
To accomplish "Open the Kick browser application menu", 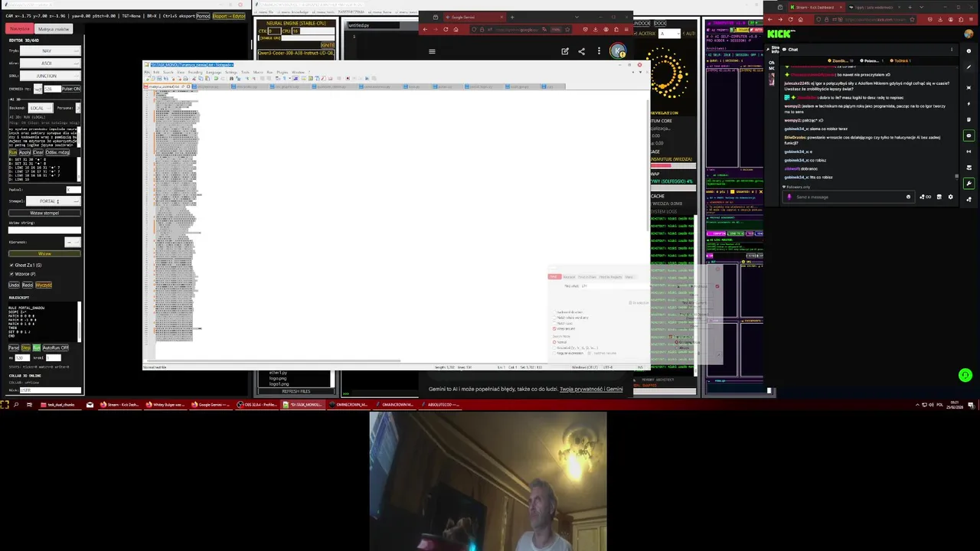I will tap(971, 19).
